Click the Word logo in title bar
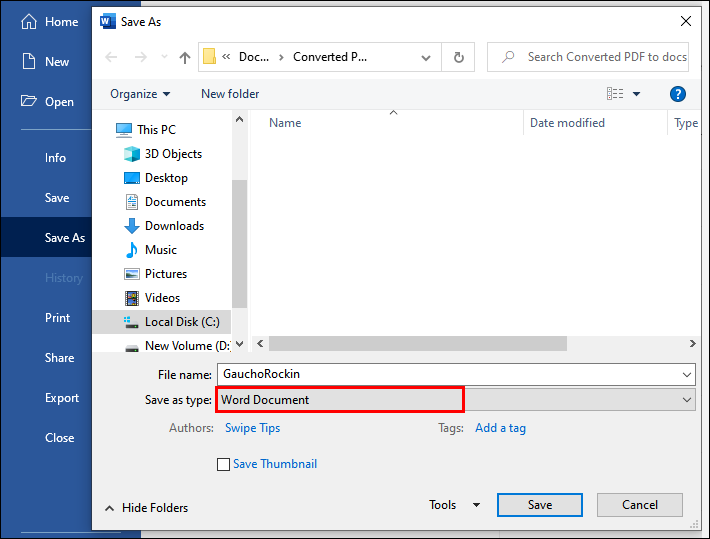710x539 pixels. click(108, 21)
